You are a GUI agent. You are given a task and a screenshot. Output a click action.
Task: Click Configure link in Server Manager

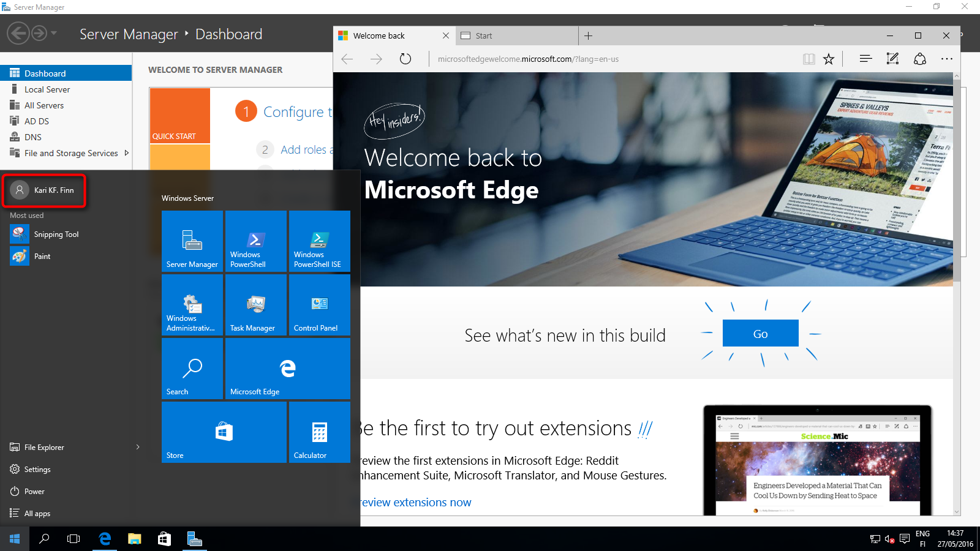pyautogui.click(x=298, y=112)
